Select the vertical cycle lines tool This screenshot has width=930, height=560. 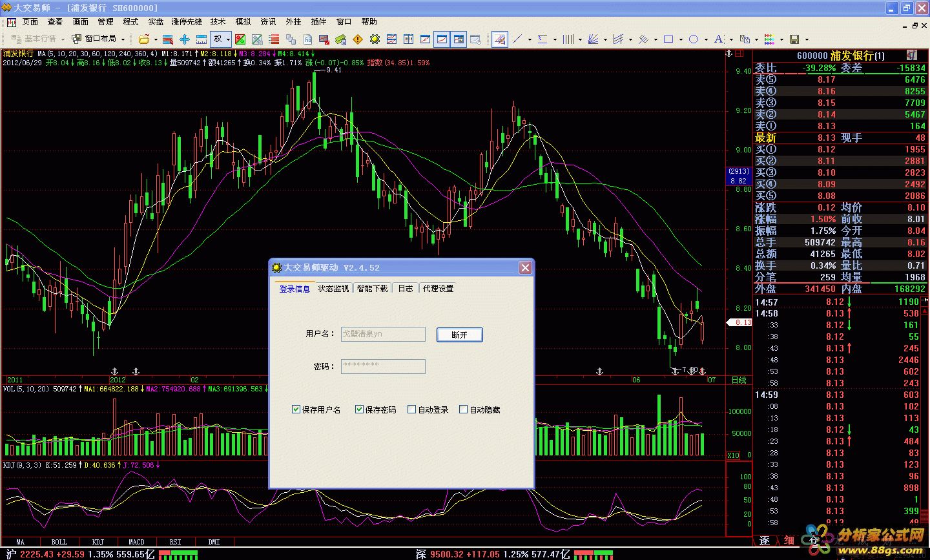point(568,39)
